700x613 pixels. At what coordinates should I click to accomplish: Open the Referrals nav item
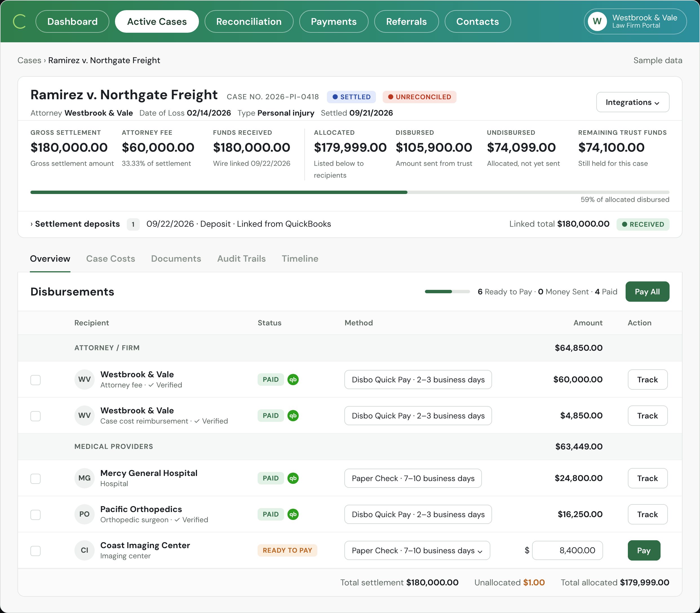pyautogui.click(x=406, y=21)
